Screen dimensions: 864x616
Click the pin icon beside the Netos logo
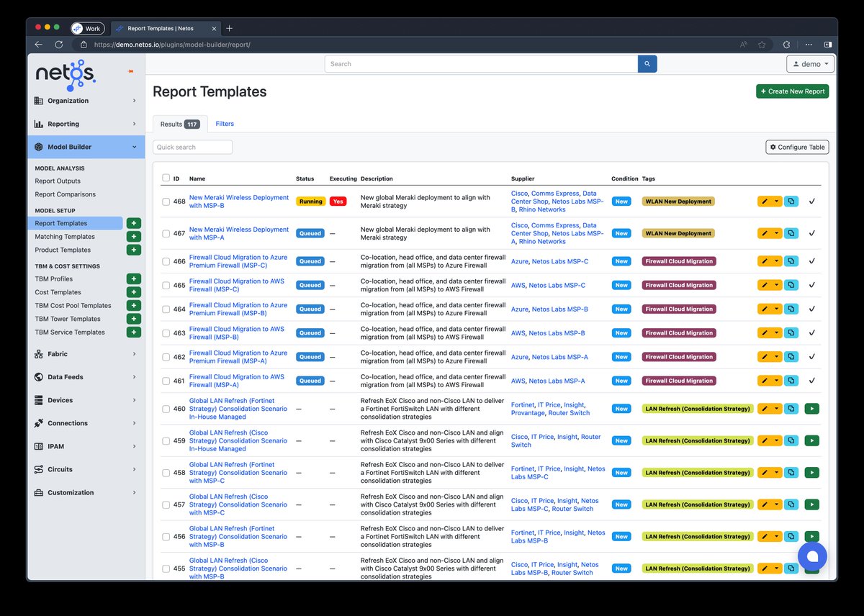(130, 71)
